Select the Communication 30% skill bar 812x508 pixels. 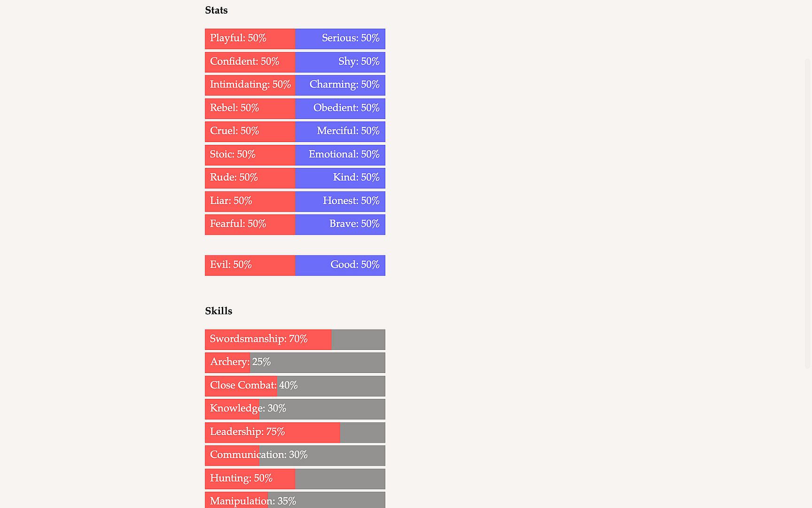tap(295, 455)
